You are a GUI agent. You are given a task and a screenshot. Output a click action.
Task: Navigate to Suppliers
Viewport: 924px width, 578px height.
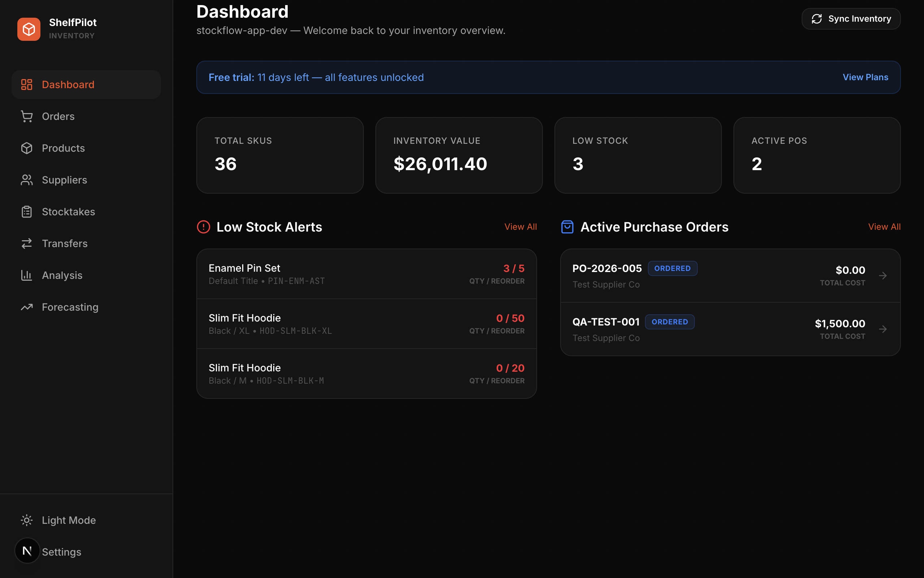coord(86,180)
